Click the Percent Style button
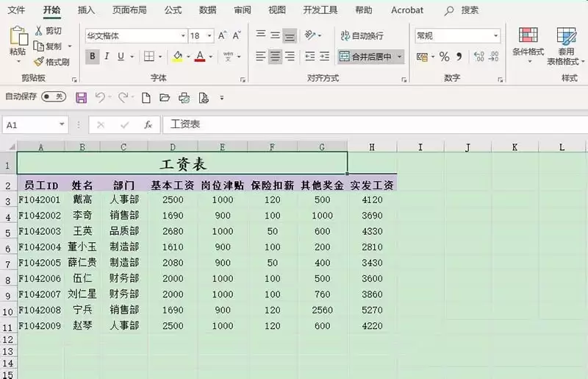Viewport: 588px width, 379px height. click(444, 57)
